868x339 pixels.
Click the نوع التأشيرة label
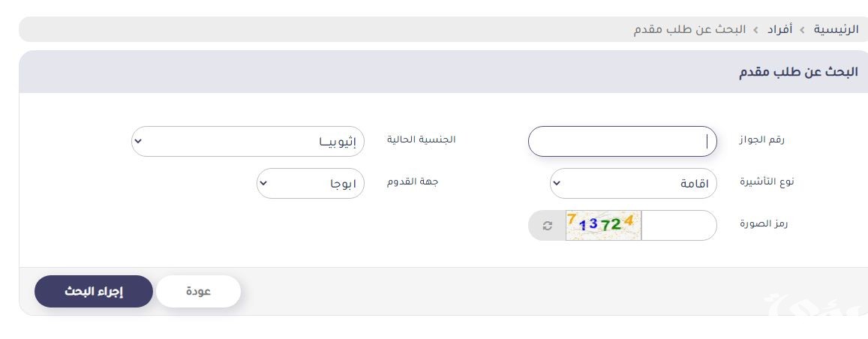click(x=766, y=182)
